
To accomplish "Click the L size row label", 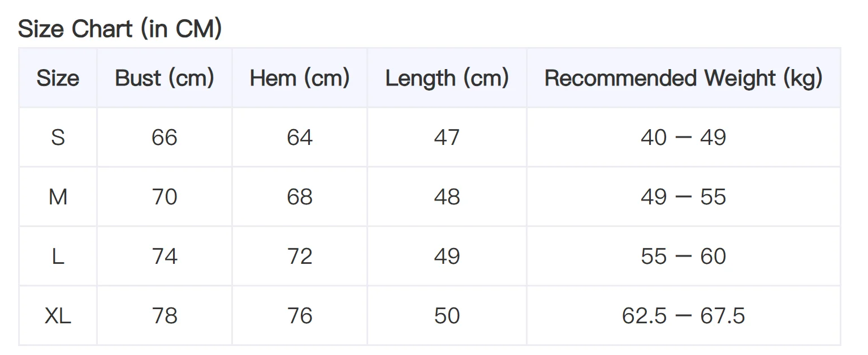I will point(58,256).
